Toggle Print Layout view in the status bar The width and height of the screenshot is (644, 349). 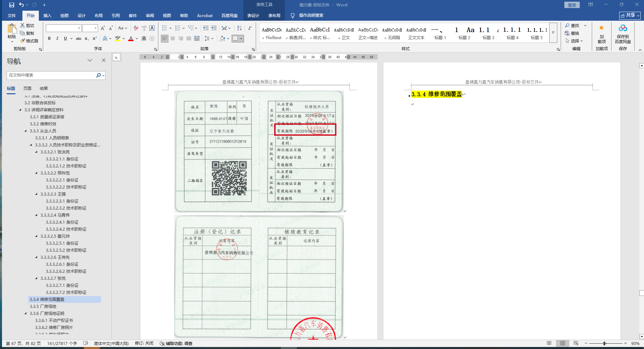coord(563,343)
